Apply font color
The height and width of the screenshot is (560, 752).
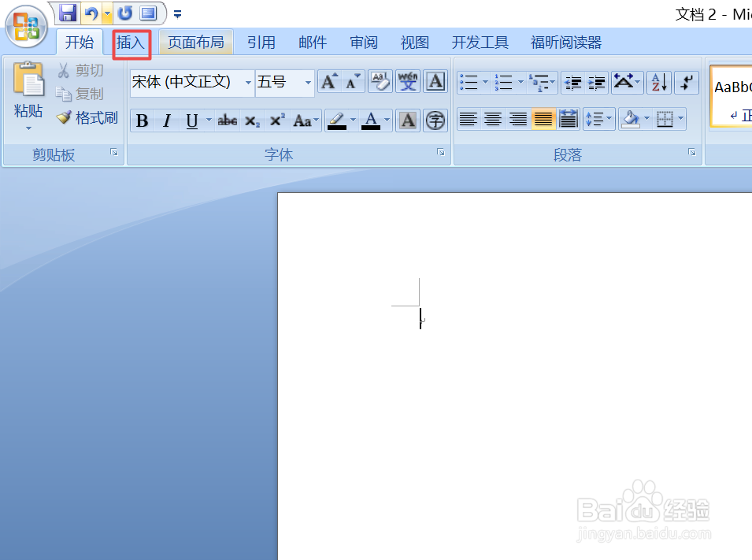click(x=371, y=121)
